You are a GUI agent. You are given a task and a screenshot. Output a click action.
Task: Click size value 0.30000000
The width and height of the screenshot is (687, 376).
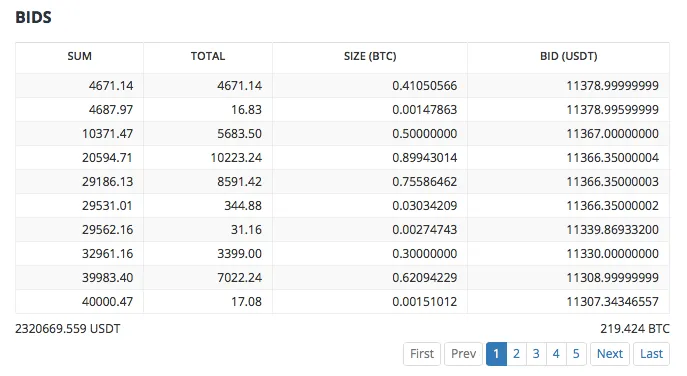(x=425, y=254)
